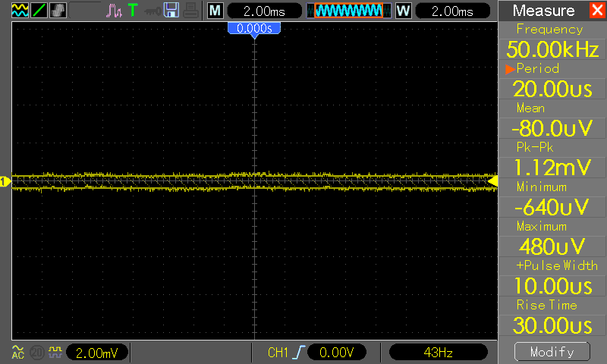Click the 0.00V trigger level value
607x364 pixels.
pos(336,353)
